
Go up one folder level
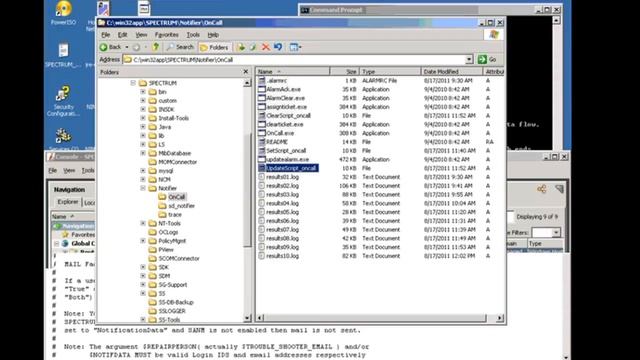pos(156,47)
